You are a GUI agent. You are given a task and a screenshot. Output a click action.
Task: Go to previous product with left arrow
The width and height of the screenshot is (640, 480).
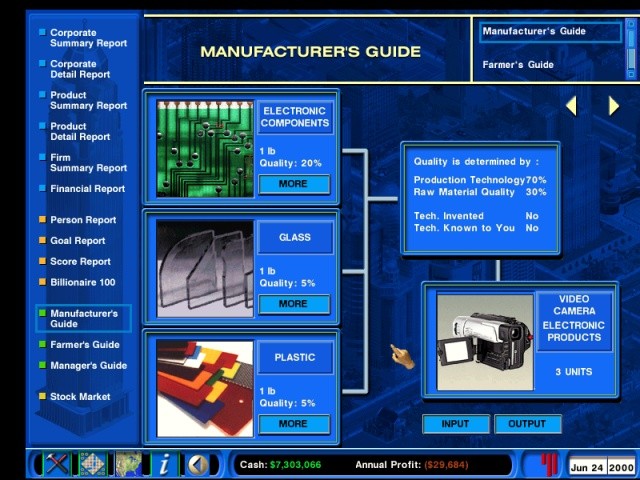[571, 105]
